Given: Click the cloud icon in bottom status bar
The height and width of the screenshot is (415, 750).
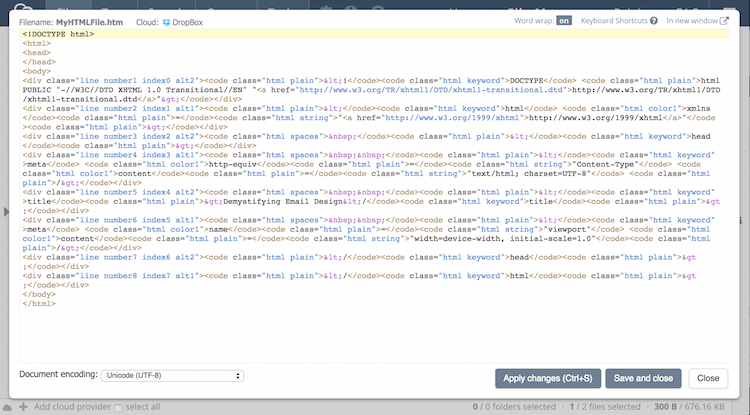Looking at the screenshot, I should point(8,407).
